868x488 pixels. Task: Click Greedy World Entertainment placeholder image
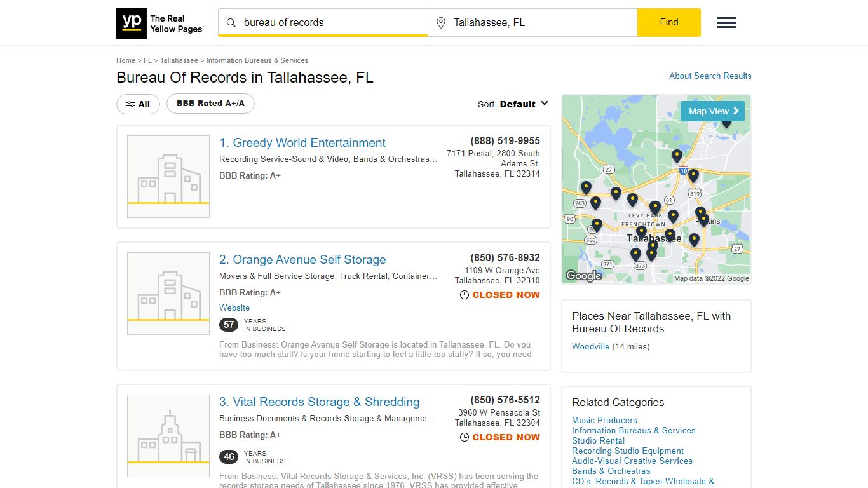click(168, 177)
